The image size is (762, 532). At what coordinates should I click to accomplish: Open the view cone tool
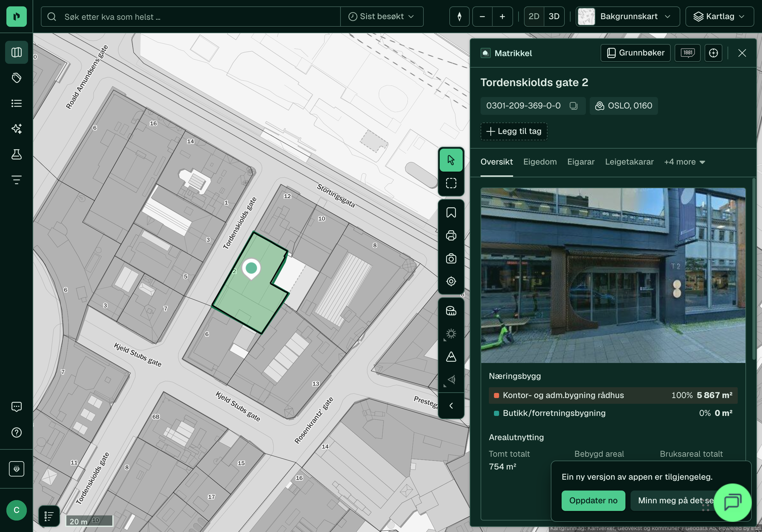[451, 380]
